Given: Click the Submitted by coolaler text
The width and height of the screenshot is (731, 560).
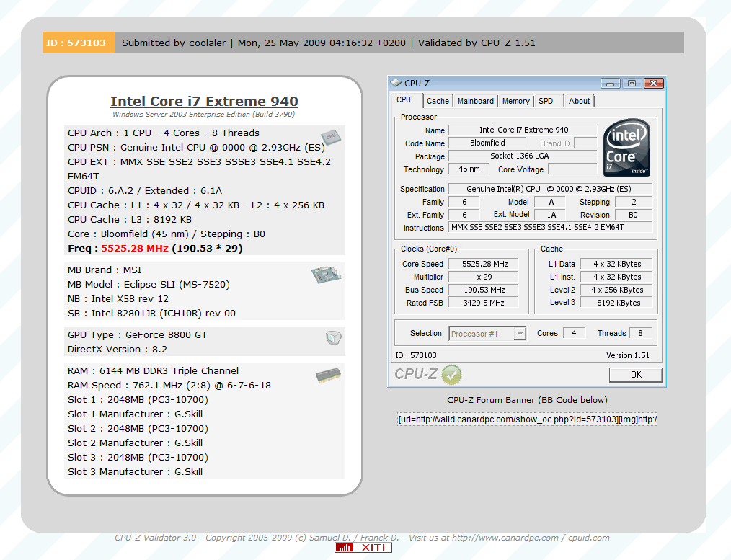Looking at the screenshot, I should (174, 43).
